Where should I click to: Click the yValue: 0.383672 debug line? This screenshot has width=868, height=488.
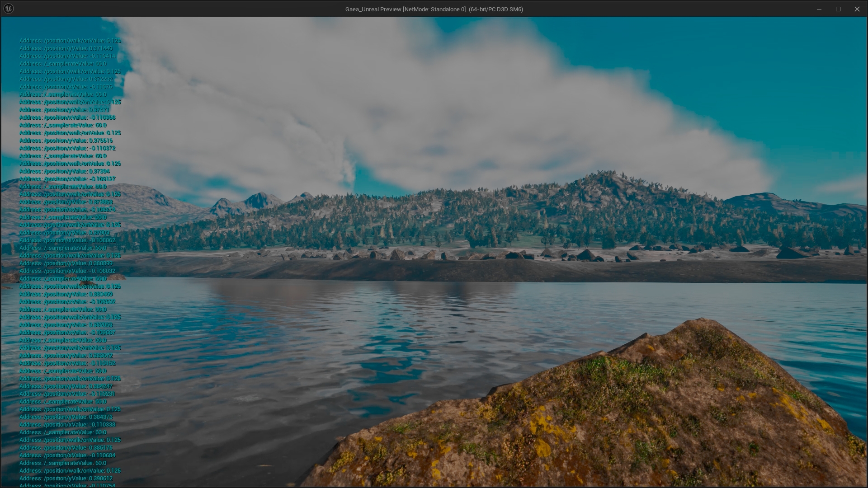click(x=66, y=356)
